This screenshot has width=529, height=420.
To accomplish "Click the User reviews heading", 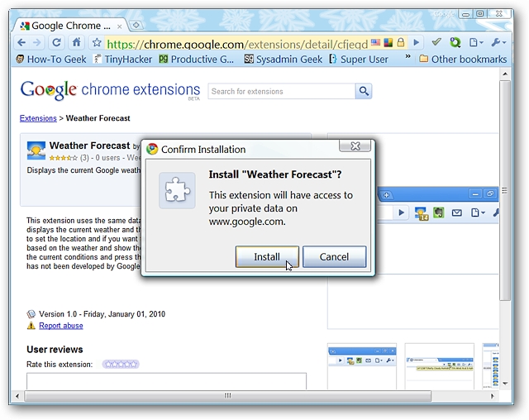I will point(55,350).
